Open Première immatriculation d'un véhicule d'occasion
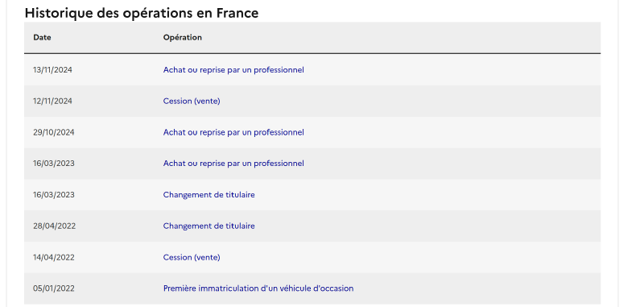The width and height of the screenshot is (644, 307). point(258,288)
